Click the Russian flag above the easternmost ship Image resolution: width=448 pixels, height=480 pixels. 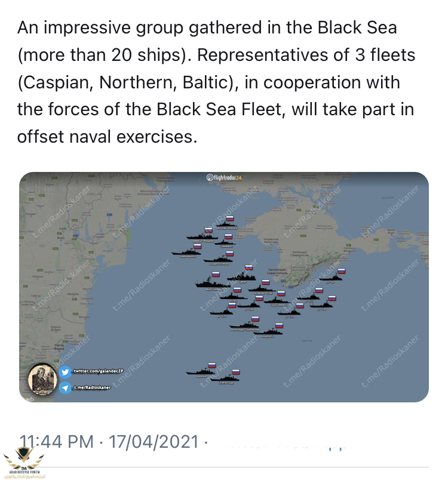[342, 271]
